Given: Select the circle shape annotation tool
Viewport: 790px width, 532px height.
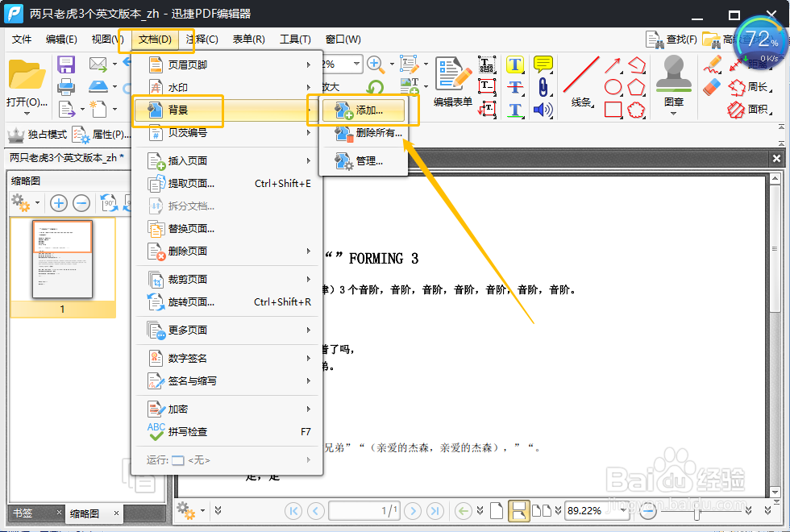Looking at the screenshot, I should click(x=613, y=86).
